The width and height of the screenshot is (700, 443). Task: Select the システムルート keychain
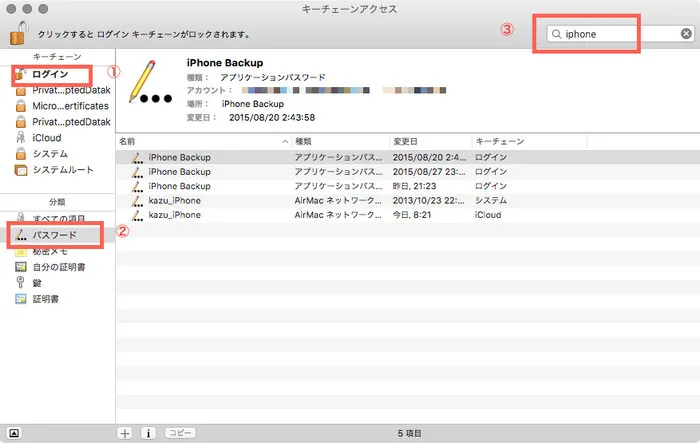point(63,170)
